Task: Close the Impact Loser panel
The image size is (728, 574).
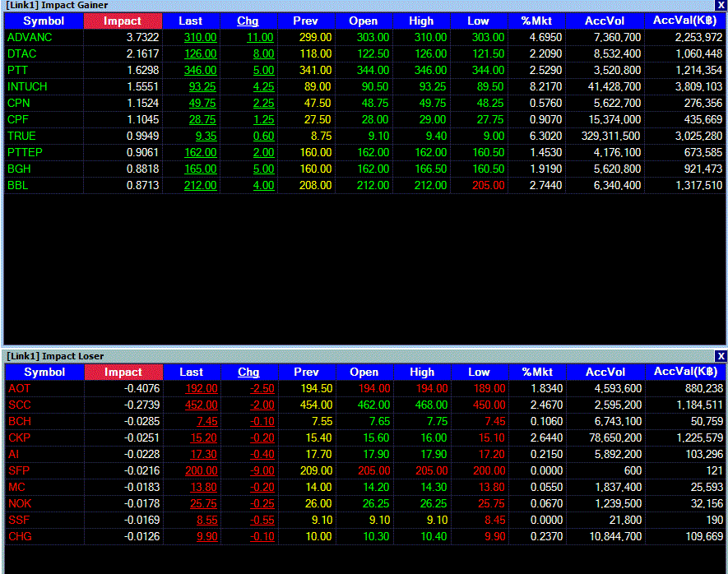Action: (721, 356)
